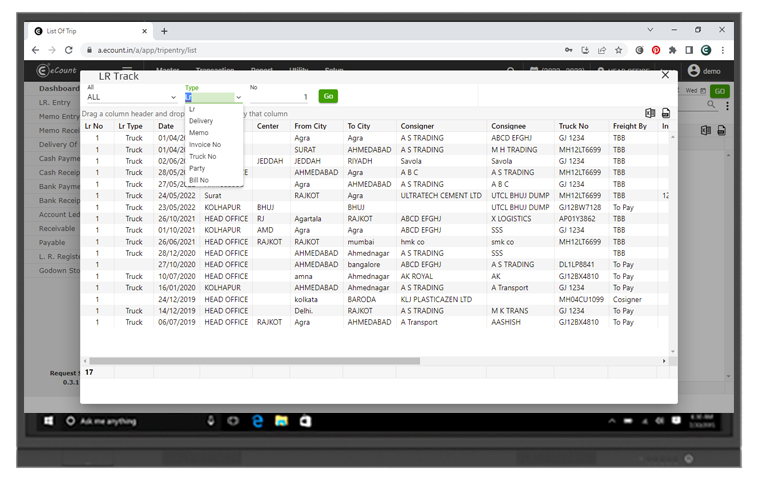The width and height of the screenshot is (757, 480).
Task: Sort by the Truck No column header
Action: (x=574, y=126)
